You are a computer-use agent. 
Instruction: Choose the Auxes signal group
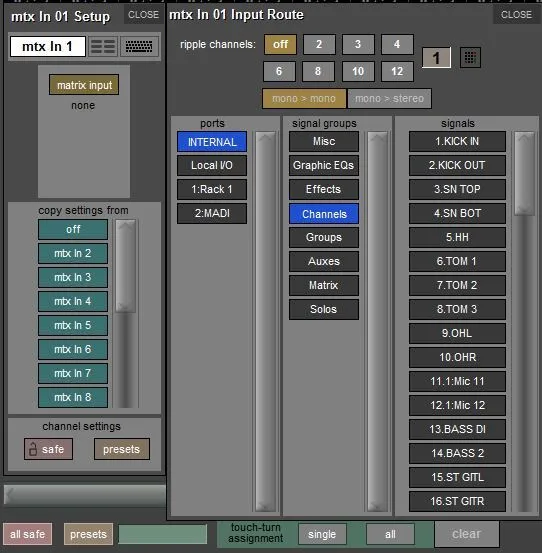(x=324, y=261)
